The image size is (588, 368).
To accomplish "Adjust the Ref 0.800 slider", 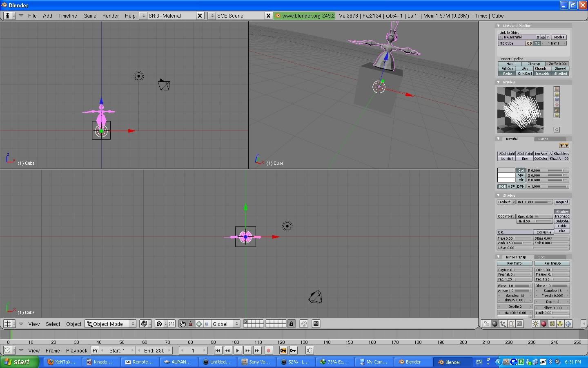I will (535, 202).
